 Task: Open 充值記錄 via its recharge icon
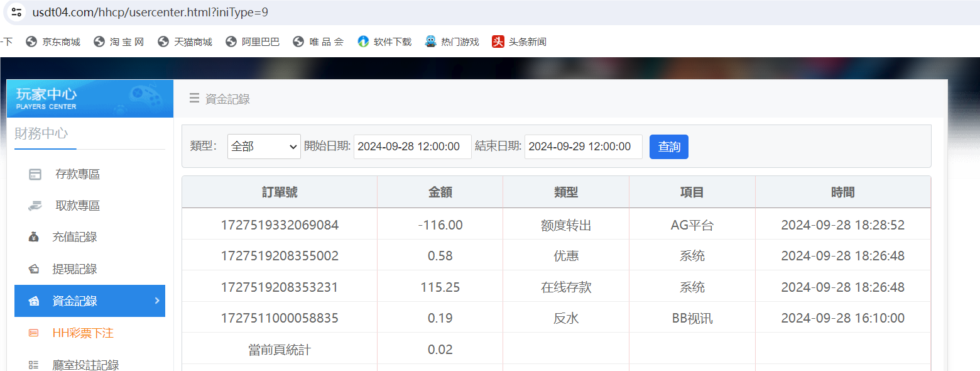click(x=35, y=237)
